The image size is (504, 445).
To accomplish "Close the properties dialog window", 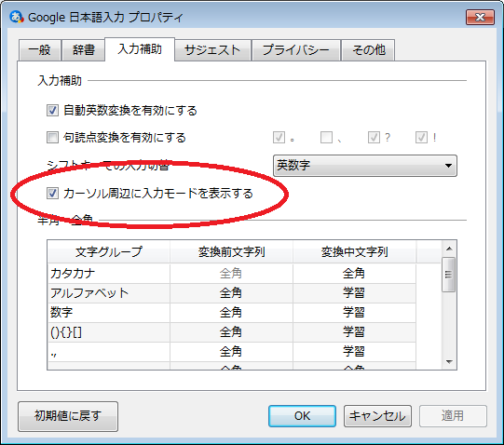I will coord(480,18).
